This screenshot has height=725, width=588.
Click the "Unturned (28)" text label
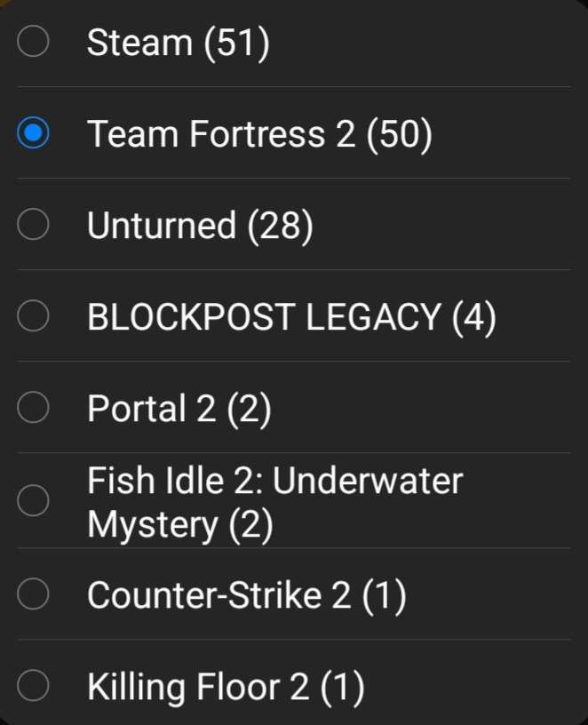pos(200,226)
